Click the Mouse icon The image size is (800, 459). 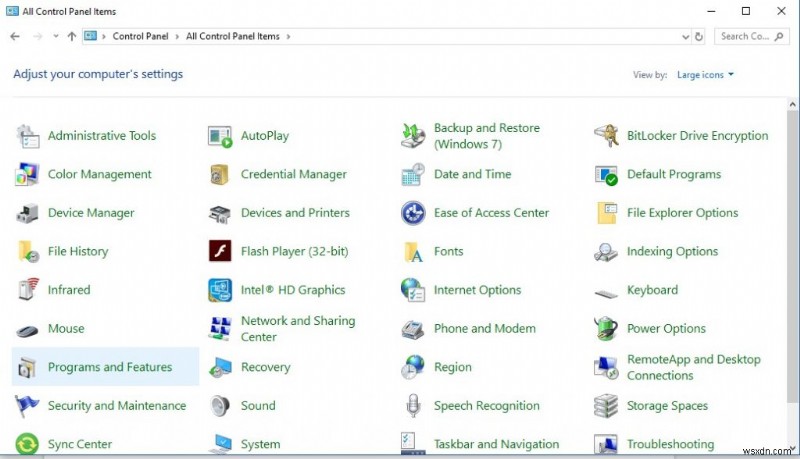(27, 329)
